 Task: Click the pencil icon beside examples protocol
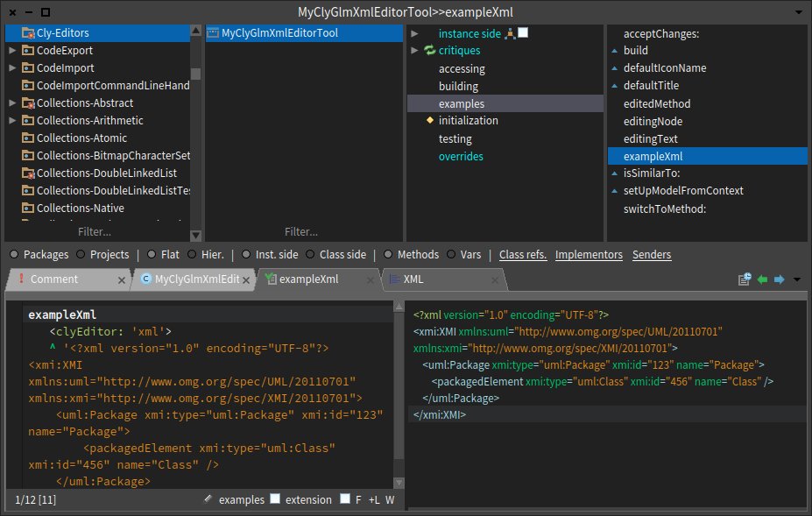pyautogui.click(x=208, y=499)
